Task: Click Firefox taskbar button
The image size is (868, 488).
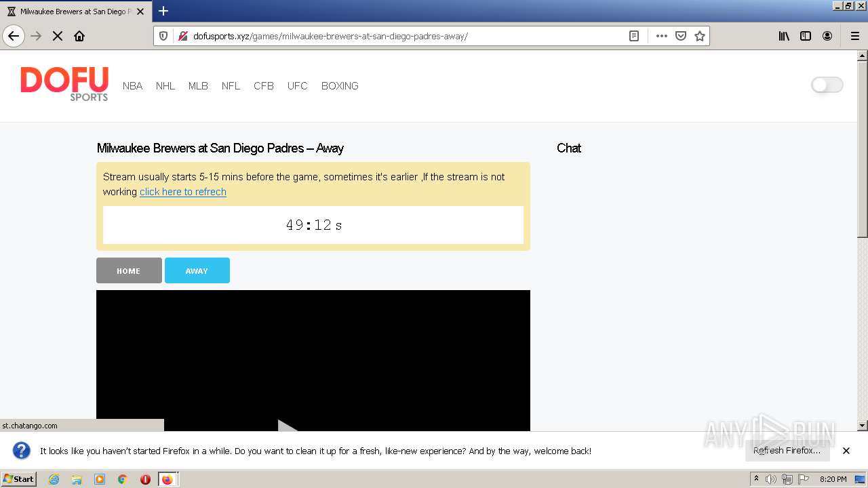Action: click(167, 479)
